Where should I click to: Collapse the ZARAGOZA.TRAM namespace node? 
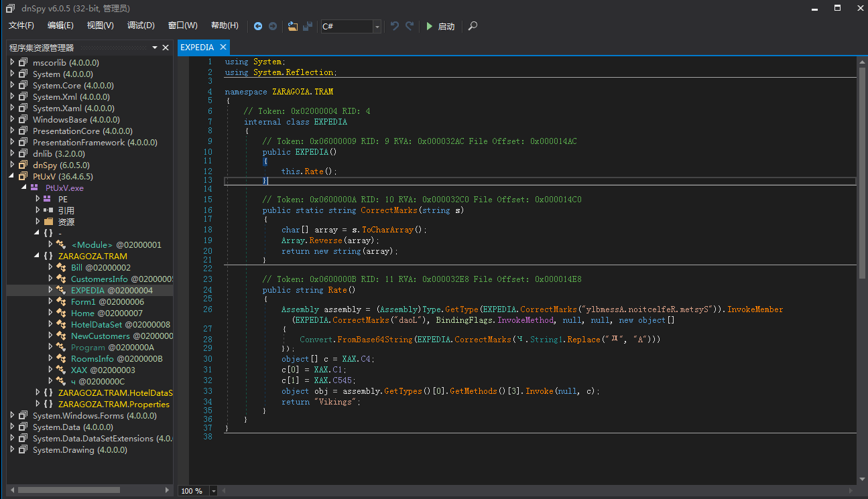(x=38, y=256)
